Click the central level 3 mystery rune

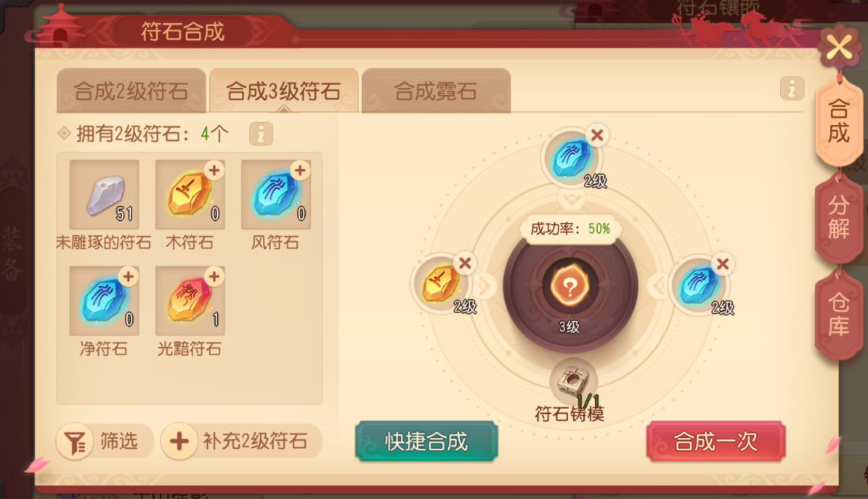569,287
